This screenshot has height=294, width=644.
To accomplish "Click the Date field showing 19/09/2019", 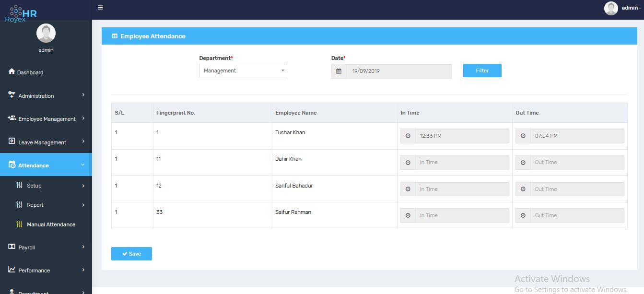I will [x=398, y=71].
